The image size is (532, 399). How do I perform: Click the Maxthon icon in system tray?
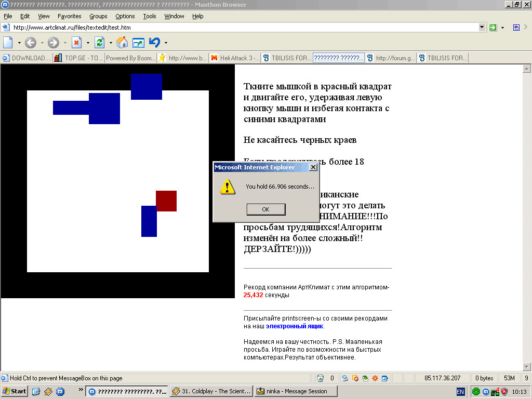coord(486,392)
